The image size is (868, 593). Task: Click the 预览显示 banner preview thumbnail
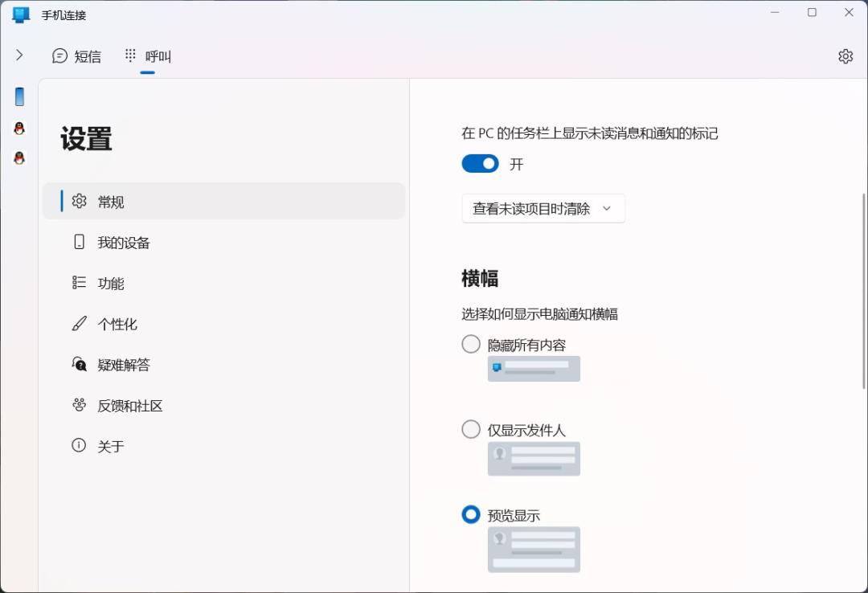pos(533,550)
